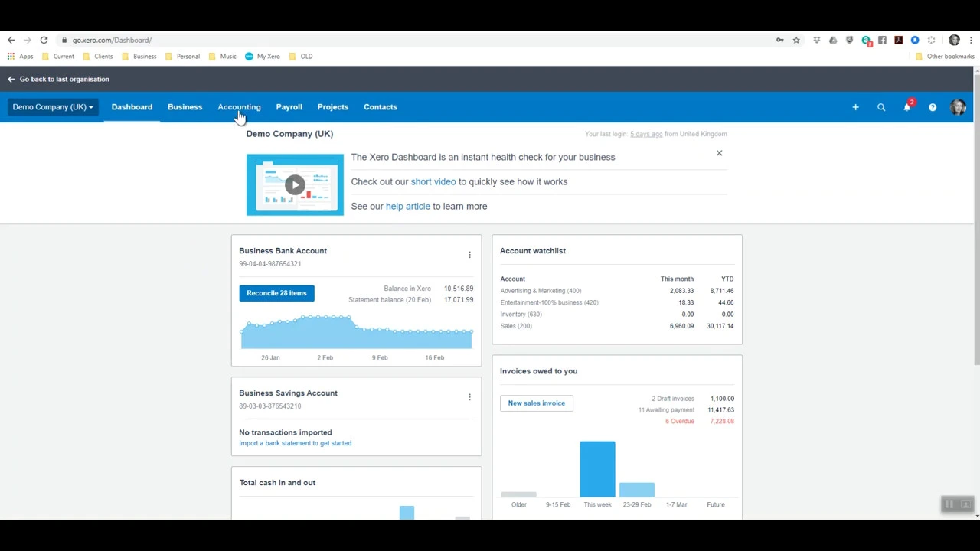Click the saved password key icon
The height and width of the screenshot is (551, 980).
click(779, 40)
